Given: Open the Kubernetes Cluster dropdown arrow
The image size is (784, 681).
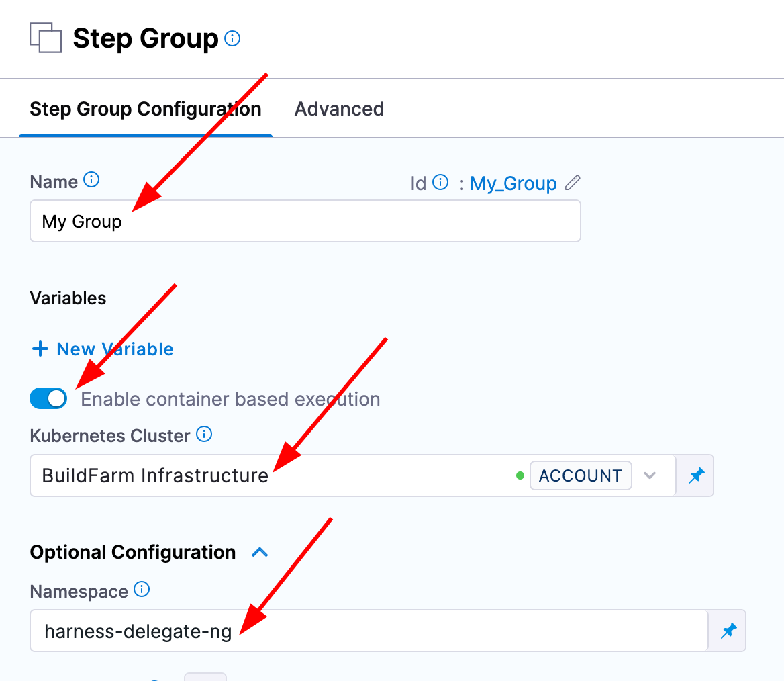Looking at the screenshot, I should click(649, 475).
